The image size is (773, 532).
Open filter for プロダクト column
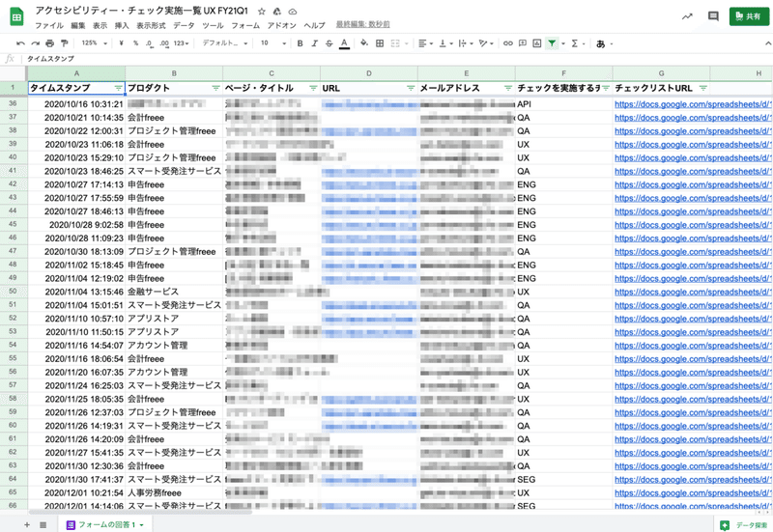coord(215,88)
